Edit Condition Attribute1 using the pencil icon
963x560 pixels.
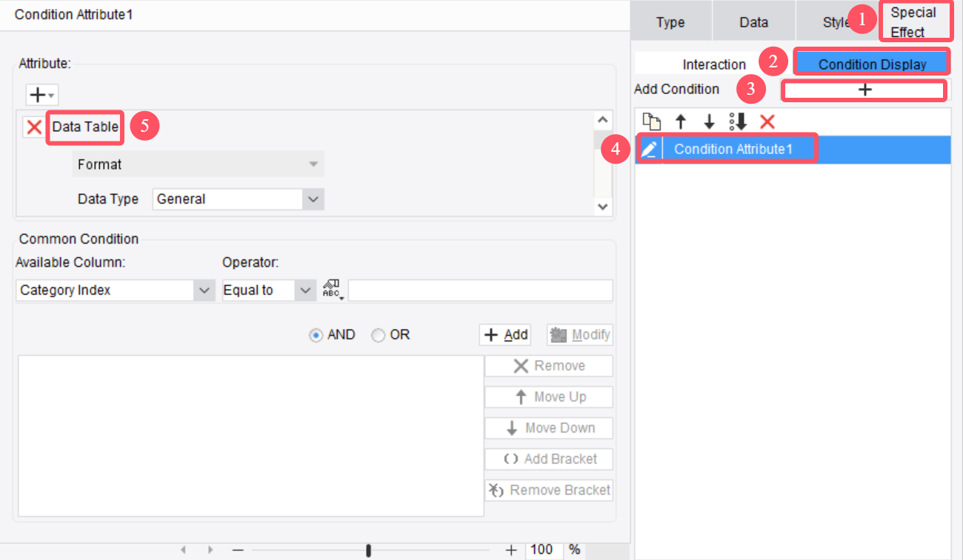[649, 149]
